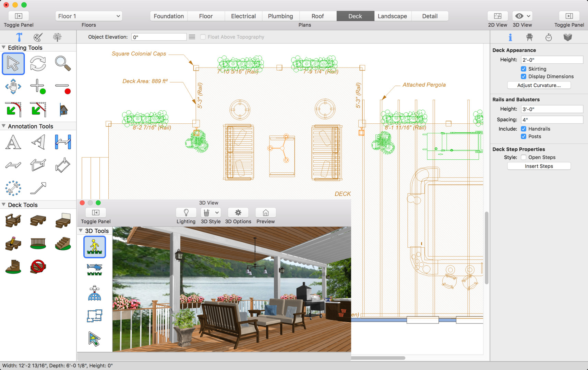Uncheck the Skirting checkbox
This screenshot has width=588, height=370.
pos(524,69)
